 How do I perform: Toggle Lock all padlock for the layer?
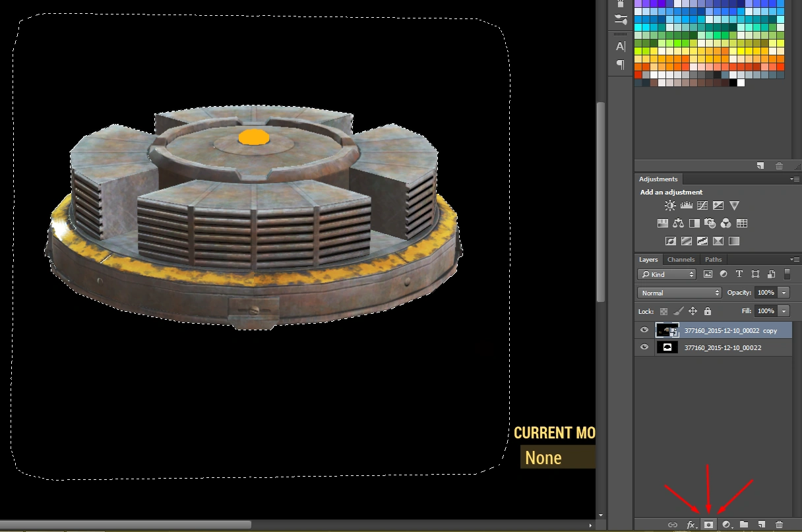click(708, 311)
